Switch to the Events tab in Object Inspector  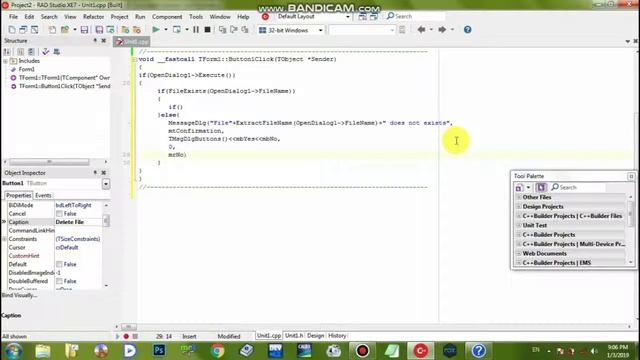coord(43,196)
